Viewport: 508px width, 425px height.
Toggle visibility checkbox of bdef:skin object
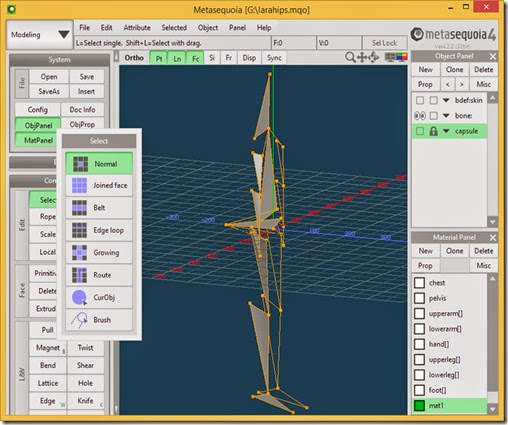point(420,100)
